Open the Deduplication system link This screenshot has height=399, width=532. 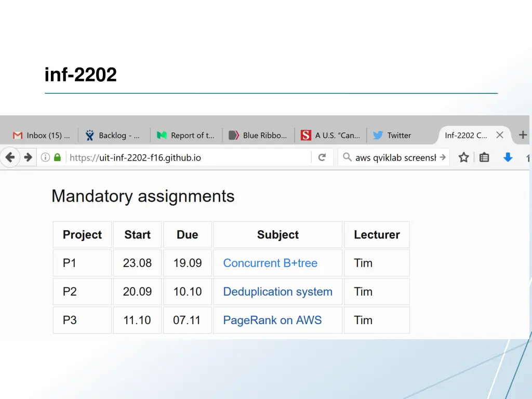pyautogui.click(x=277, y=292)
